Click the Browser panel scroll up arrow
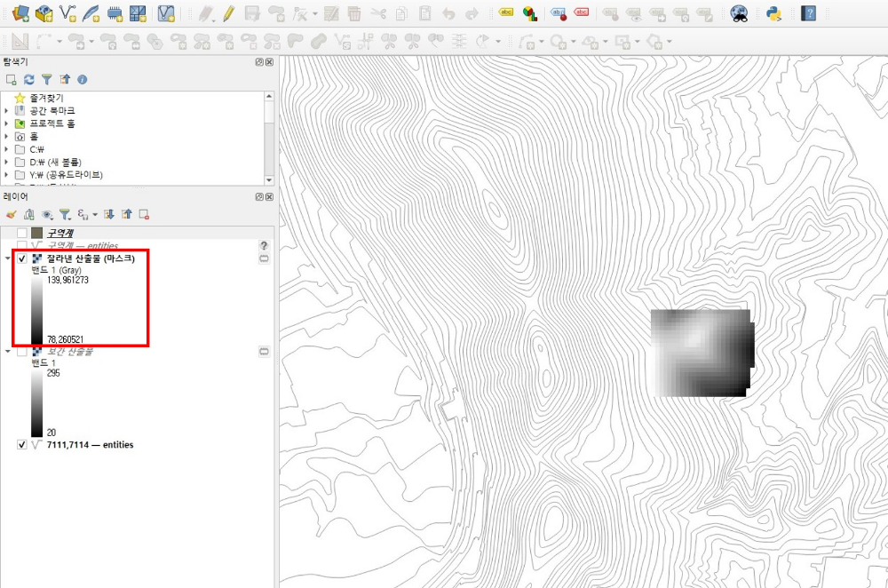Image resolution: width=888 pixels, height=588 pixels. (x=269, y=96)
